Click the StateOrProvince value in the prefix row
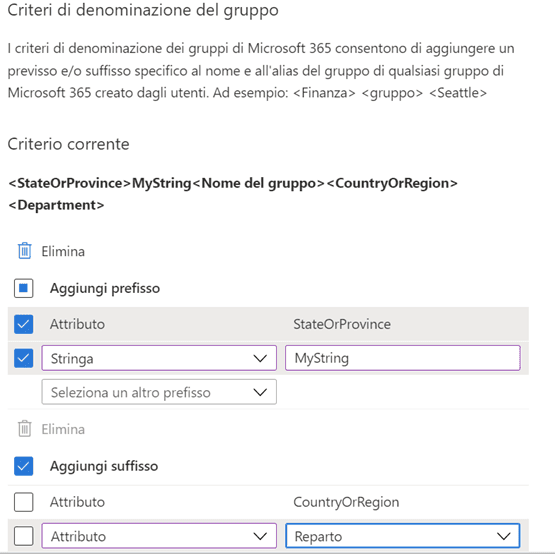 (x=342, y=324)
